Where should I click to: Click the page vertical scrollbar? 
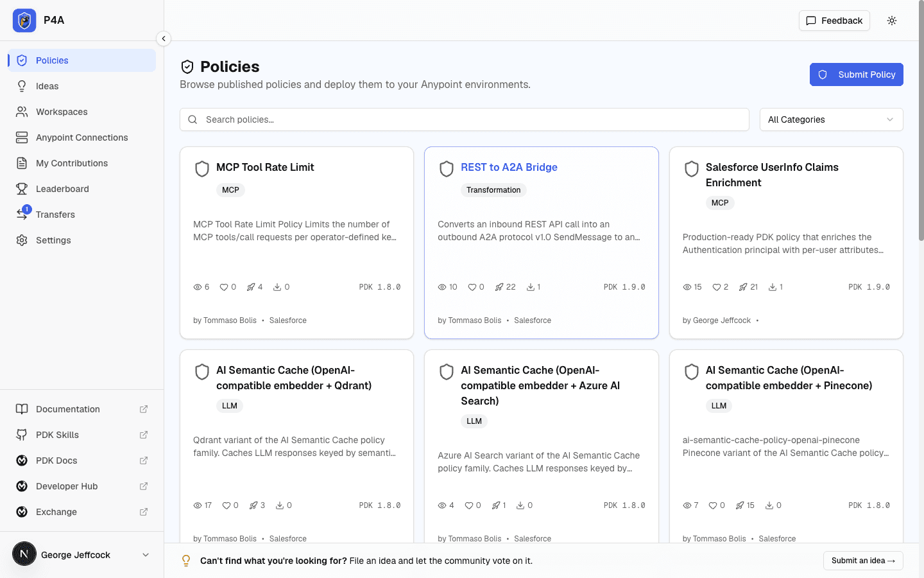coord(921,122)
